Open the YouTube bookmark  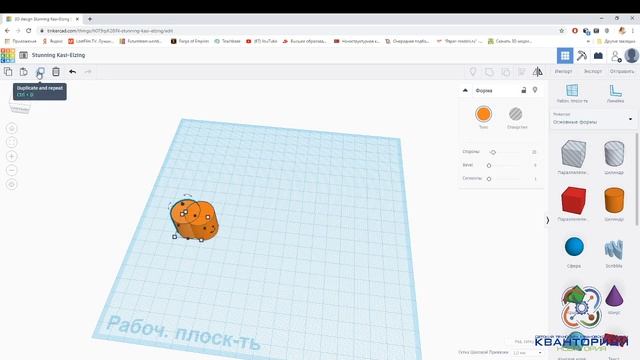tap(262, 41)
